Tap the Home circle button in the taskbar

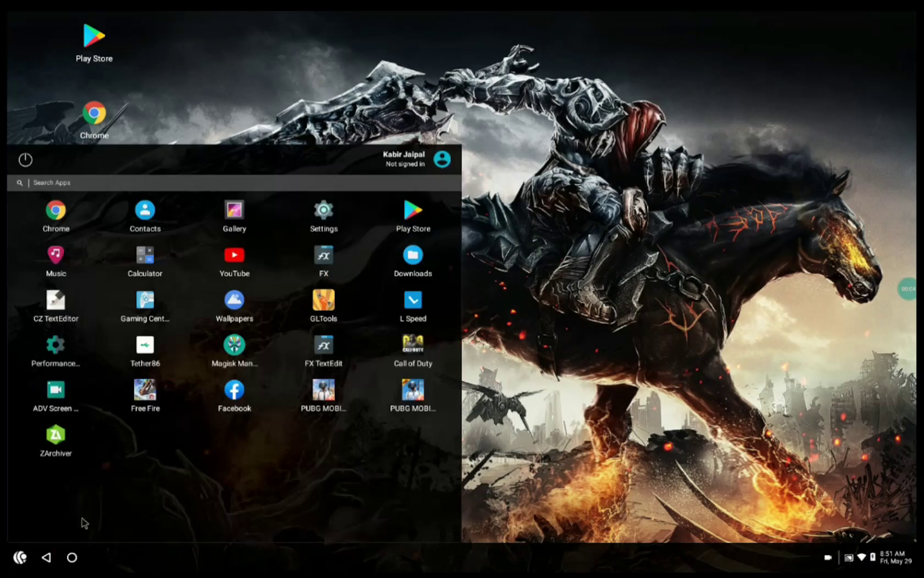72,558
